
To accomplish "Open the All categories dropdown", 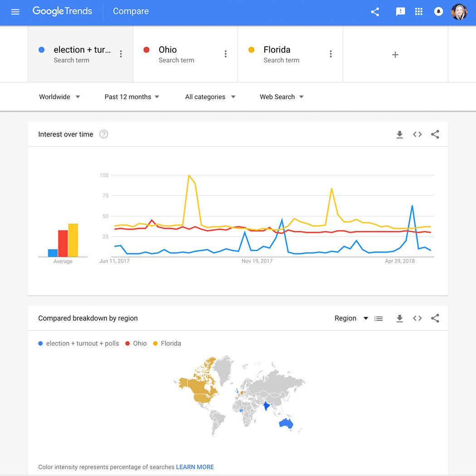I will (210, 97).
